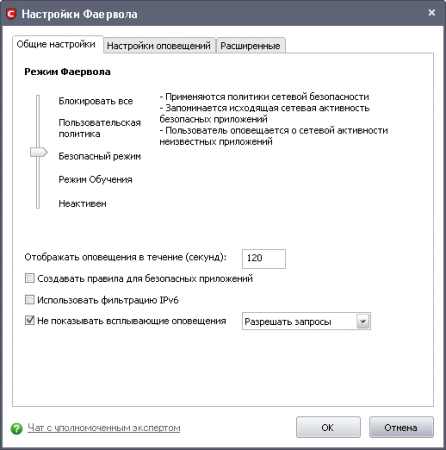Uncheck Не показывать всплывающие оповещения
The width and height of the screenshot is (446, 450).
[x=30, y=320]
